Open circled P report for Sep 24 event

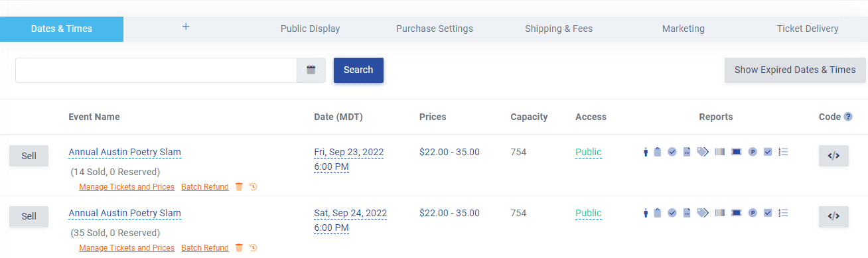753,213
